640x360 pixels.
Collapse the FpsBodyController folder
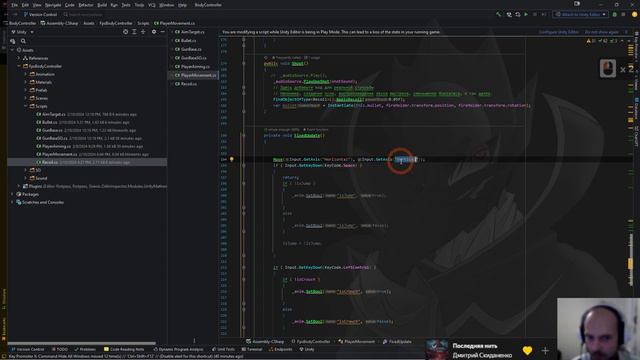click(19, 66)
